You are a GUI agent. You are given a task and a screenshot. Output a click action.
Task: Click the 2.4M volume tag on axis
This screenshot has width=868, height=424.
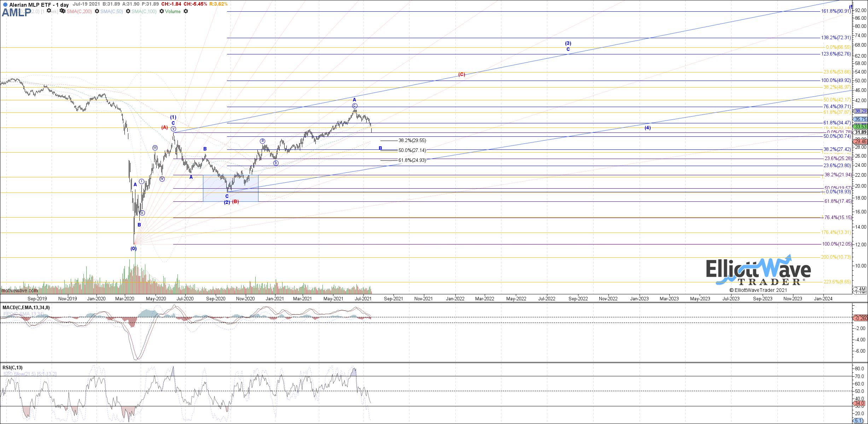[x=860, y=289]
